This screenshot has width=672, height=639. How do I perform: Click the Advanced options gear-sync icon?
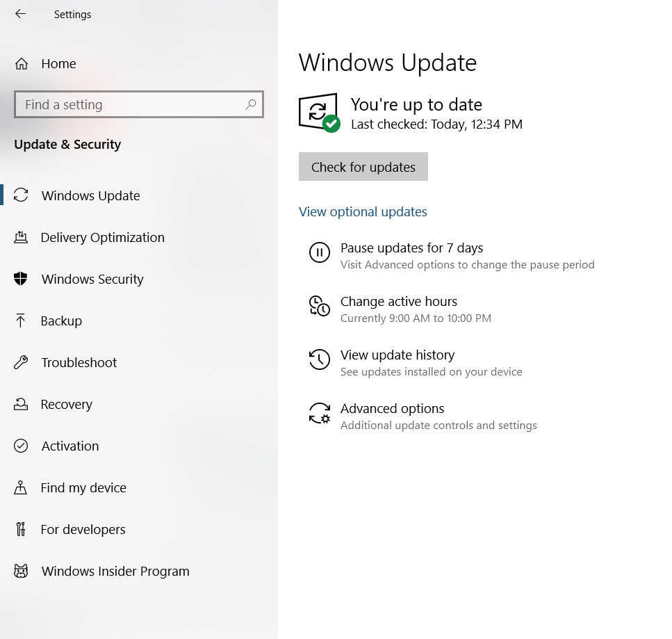click(319, 413)
